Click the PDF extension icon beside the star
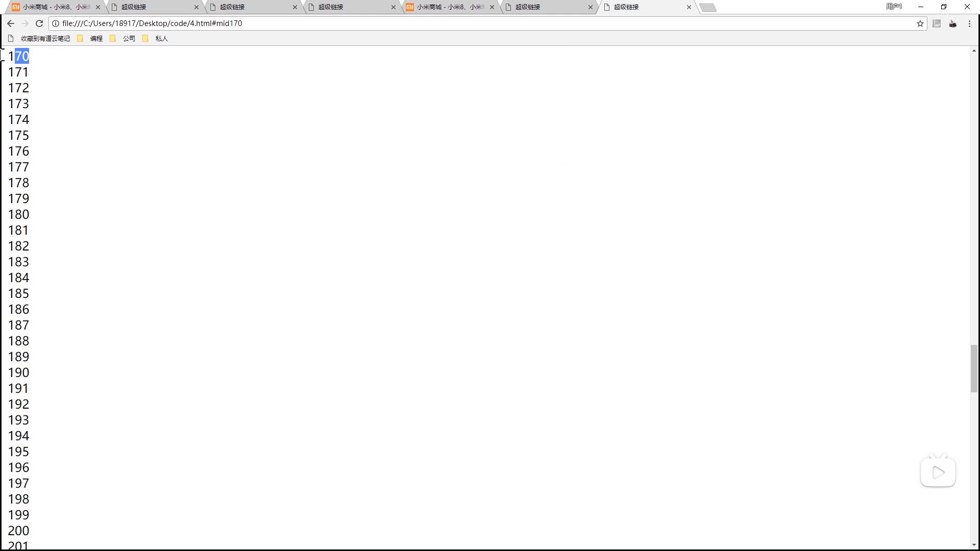 (937, 23)
